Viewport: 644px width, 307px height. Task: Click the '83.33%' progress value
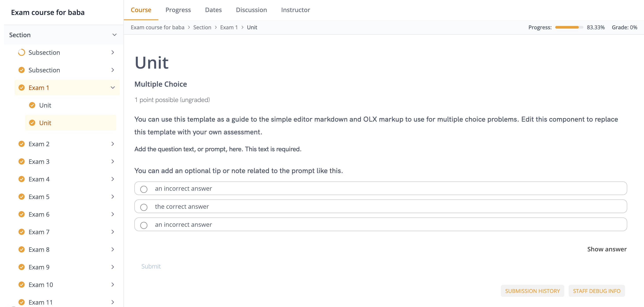(596, 27)
